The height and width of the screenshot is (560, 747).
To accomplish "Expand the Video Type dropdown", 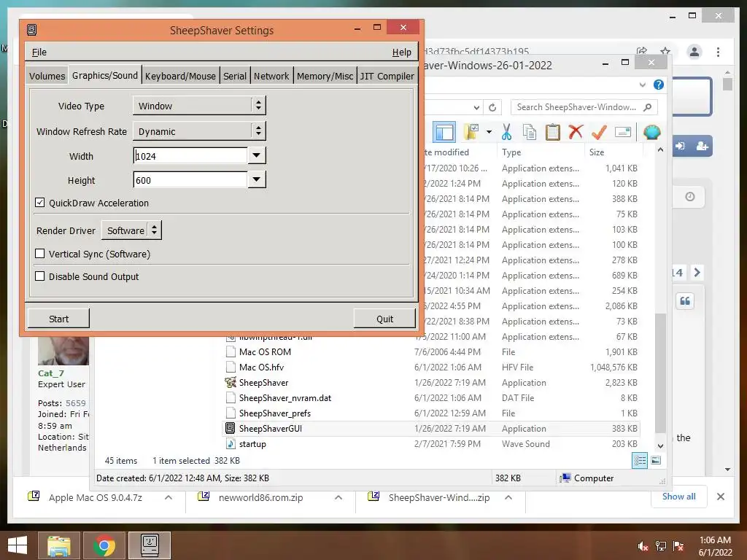I will [199, 106].
